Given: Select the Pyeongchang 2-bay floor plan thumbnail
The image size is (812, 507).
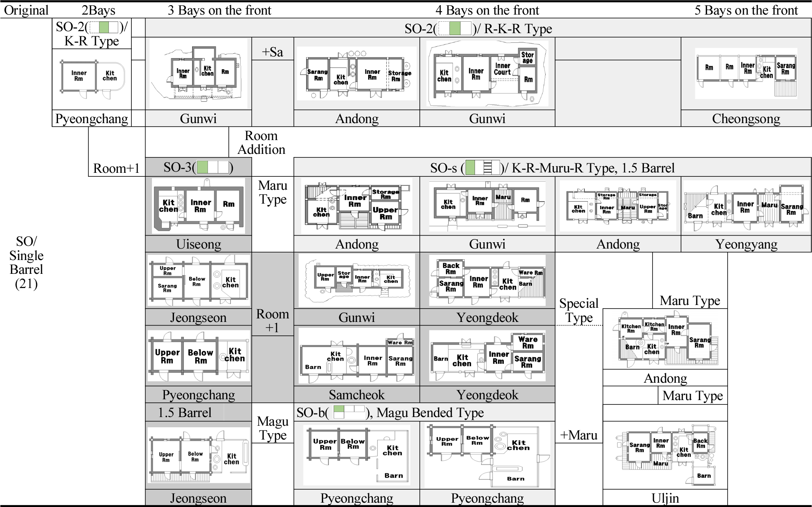Looking at the screenshot, I should coord(92,79).
